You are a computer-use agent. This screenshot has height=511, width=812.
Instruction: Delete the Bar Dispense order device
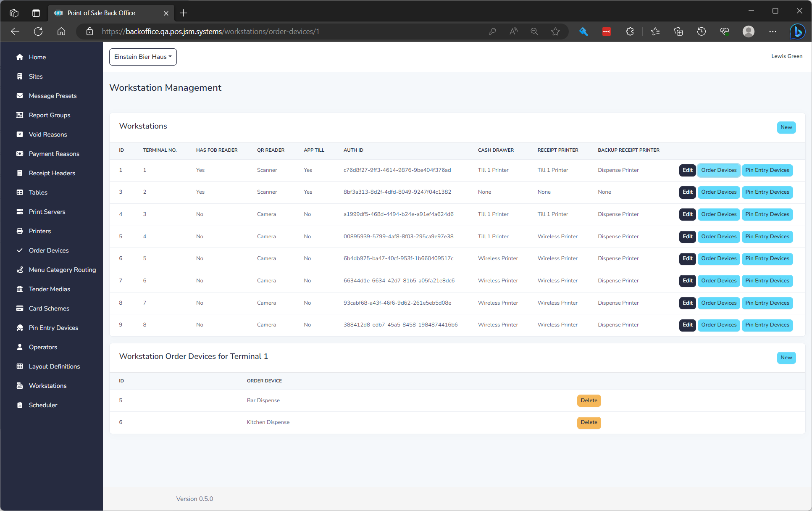pyautogui.click(x=589, y=400)
